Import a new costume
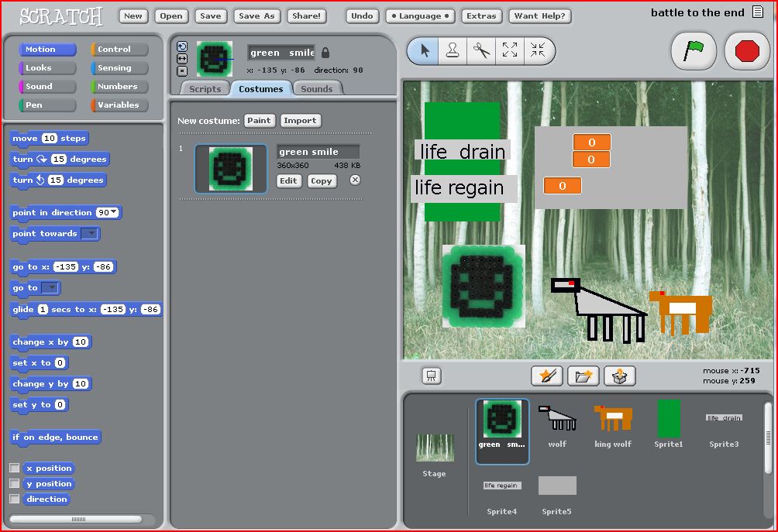Viewport: 778px width, 532px height. [x=300, y=120]
